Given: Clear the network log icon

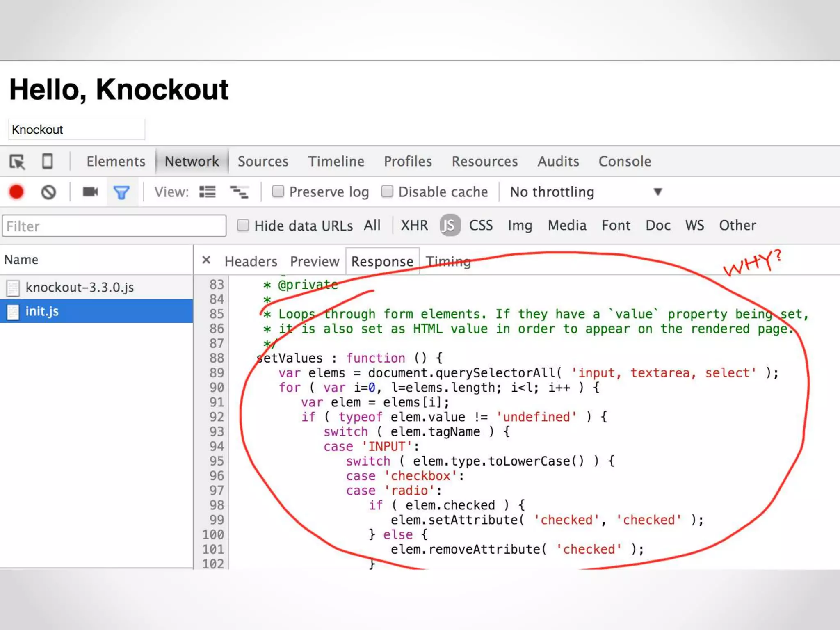Looking at the screenshot, I should [x=48, y=192].
